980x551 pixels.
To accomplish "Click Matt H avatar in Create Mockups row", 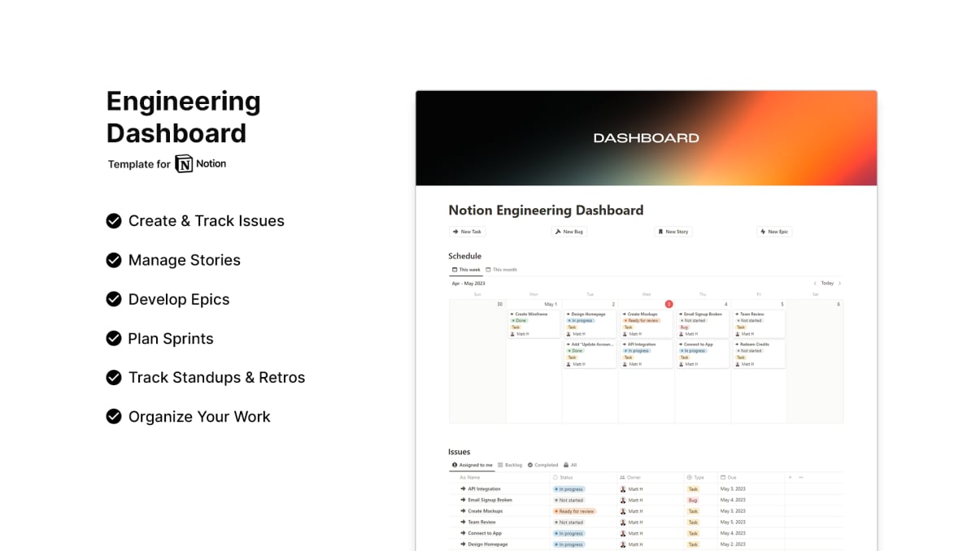I will click(623, 511).
